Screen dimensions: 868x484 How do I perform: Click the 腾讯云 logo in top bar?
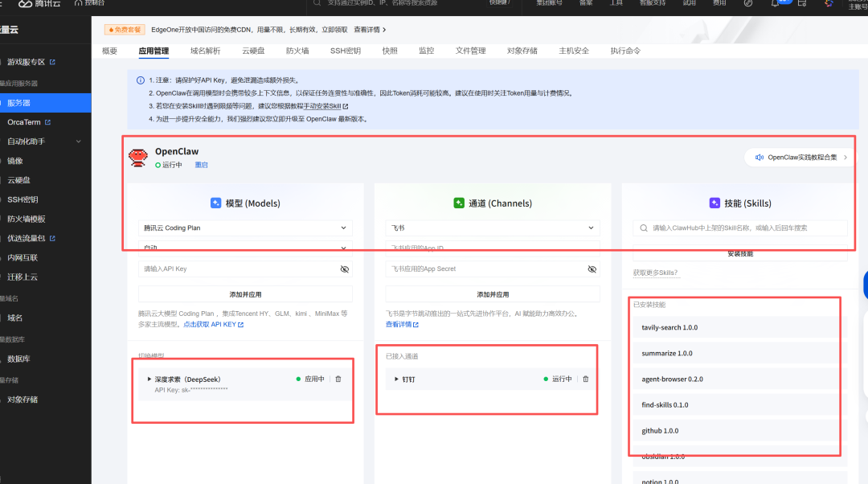pyautogui.click(x=39, y=3)
